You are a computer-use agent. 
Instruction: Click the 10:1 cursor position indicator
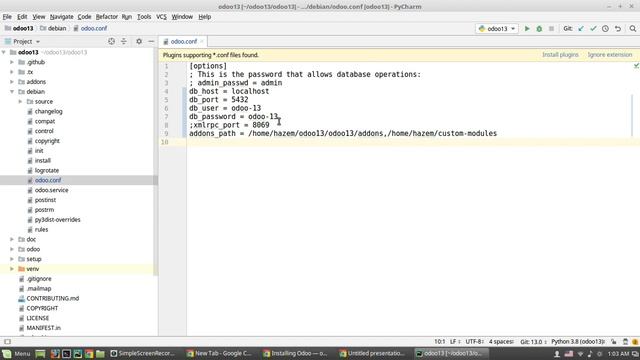pos(439,342)
